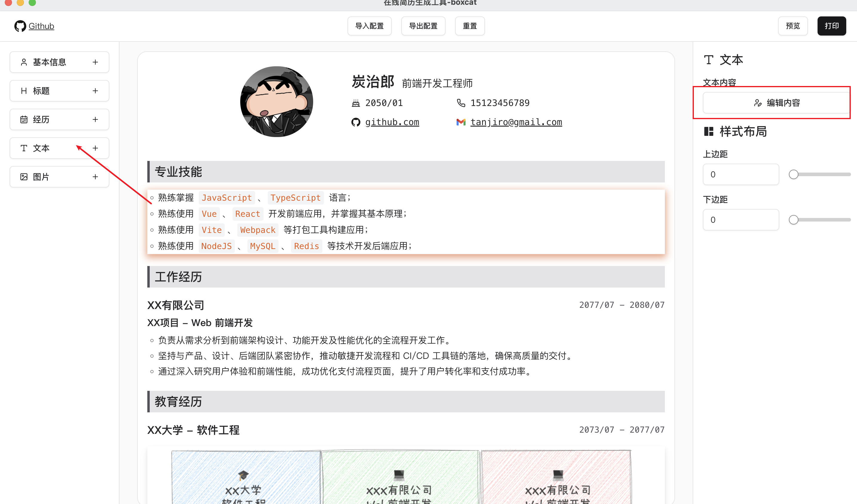The width and height of the screenshot is (857, 504).
Task: Add a 基本信息 block with plus icon
Action: (x=95, y=62)
